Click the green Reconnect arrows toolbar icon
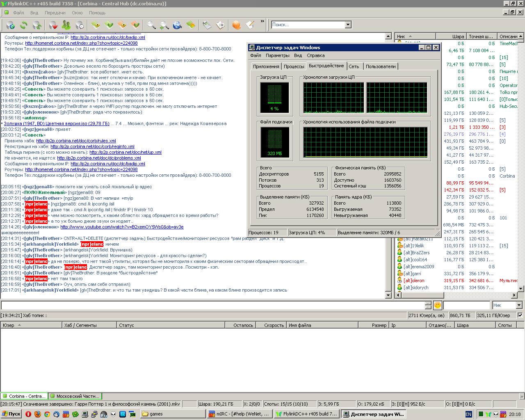Image resolution: width=525 pixels, height=420 pixels. pyautogui.click(x=23, y=25)
